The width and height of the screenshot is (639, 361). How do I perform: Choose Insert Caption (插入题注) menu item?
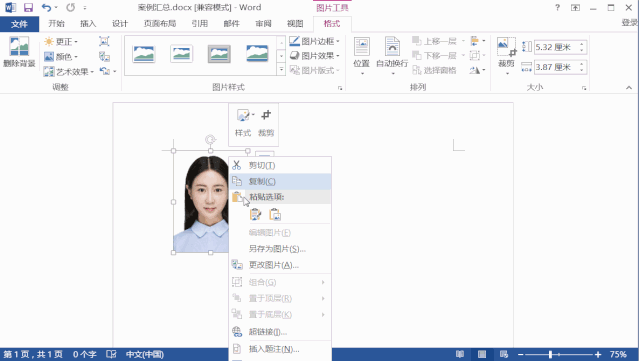tap(280, 349)
